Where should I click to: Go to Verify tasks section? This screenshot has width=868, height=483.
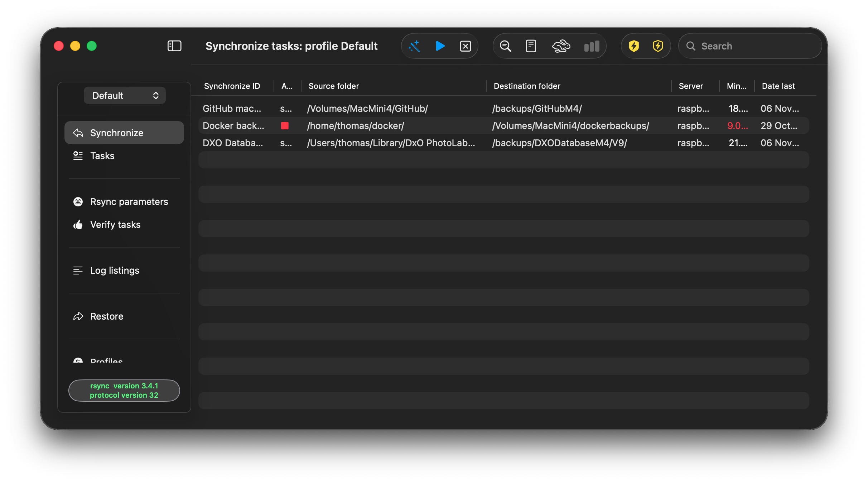[x=115, y=225]
